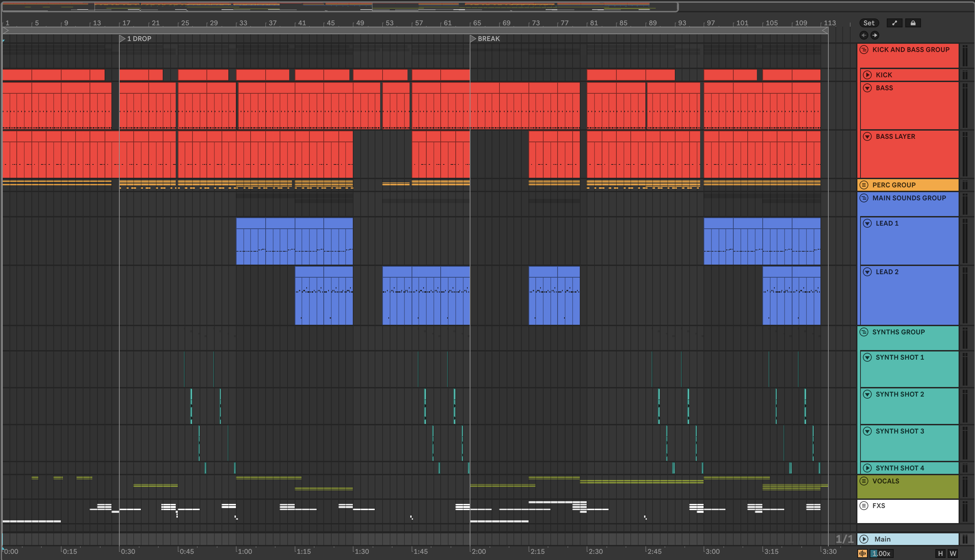Expand the SYNTH SHOT 4 track
This screenshot has width=975, height=560.
867,468
